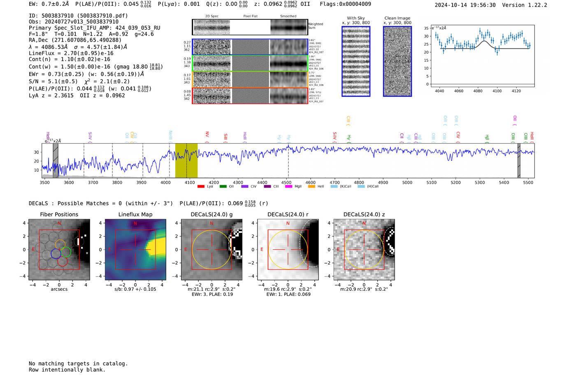The image size is (576, 392).
Task: Select the Fiber Positions image panel
Action: [x=59, y=249]
